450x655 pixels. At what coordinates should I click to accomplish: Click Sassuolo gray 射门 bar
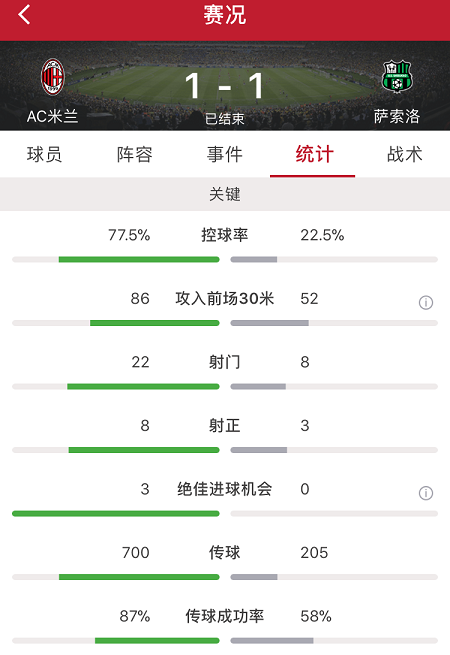258,386
